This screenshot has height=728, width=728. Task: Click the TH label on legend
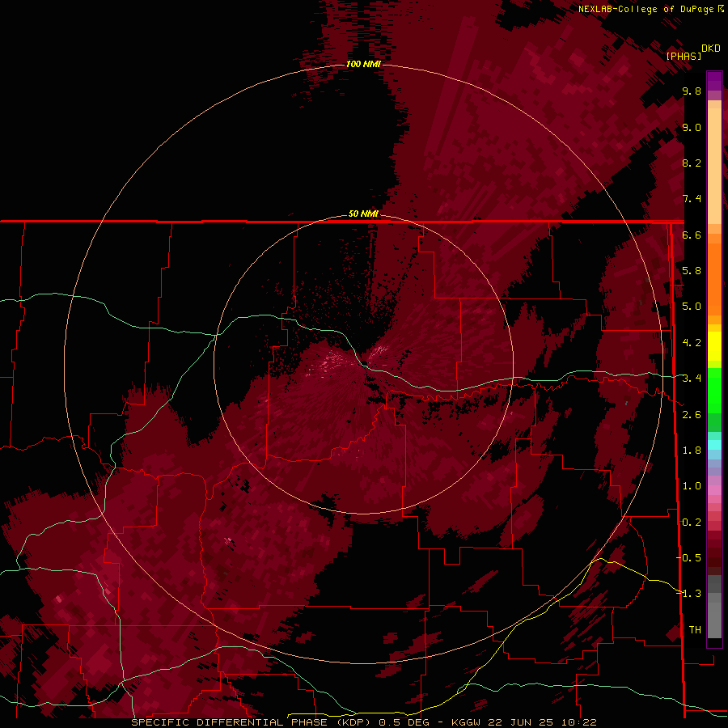point(695,629)
